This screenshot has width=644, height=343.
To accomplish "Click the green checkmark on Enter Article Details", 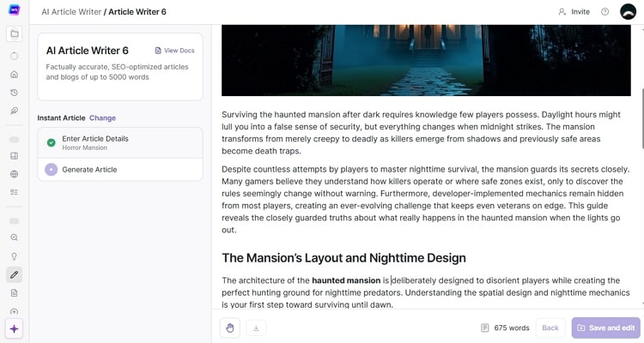I will tap(51, 143).
